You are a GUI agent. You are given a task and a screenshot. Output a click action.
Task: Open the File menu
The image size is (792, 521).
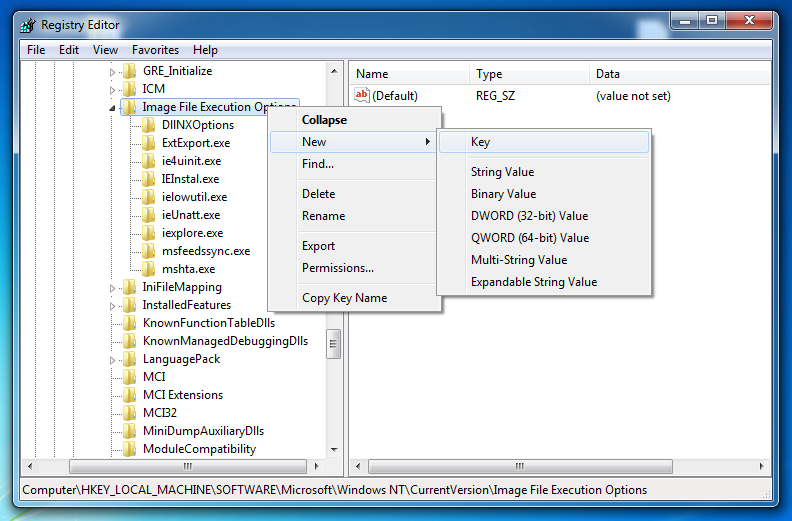click(36, 50)
